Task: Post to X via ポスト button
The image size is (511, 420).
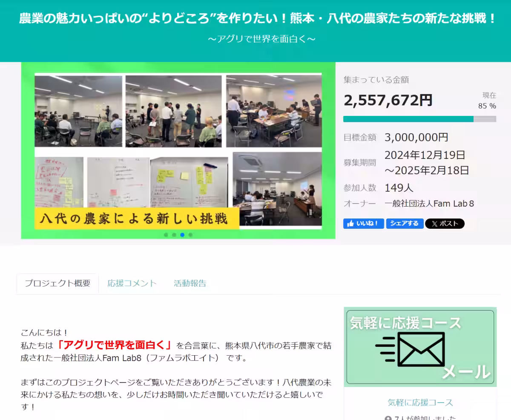Action: pyautogui.click(x=445, y=224)
